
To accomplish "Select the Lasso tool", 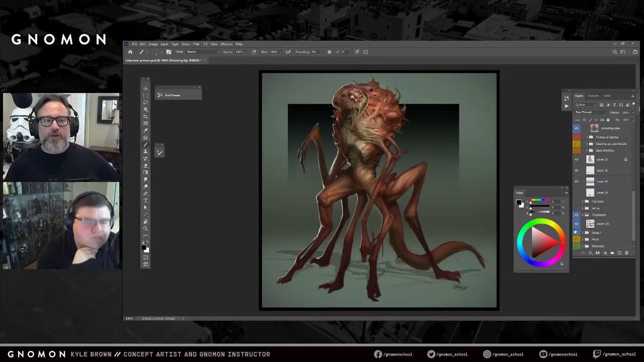I will [145, 102].
